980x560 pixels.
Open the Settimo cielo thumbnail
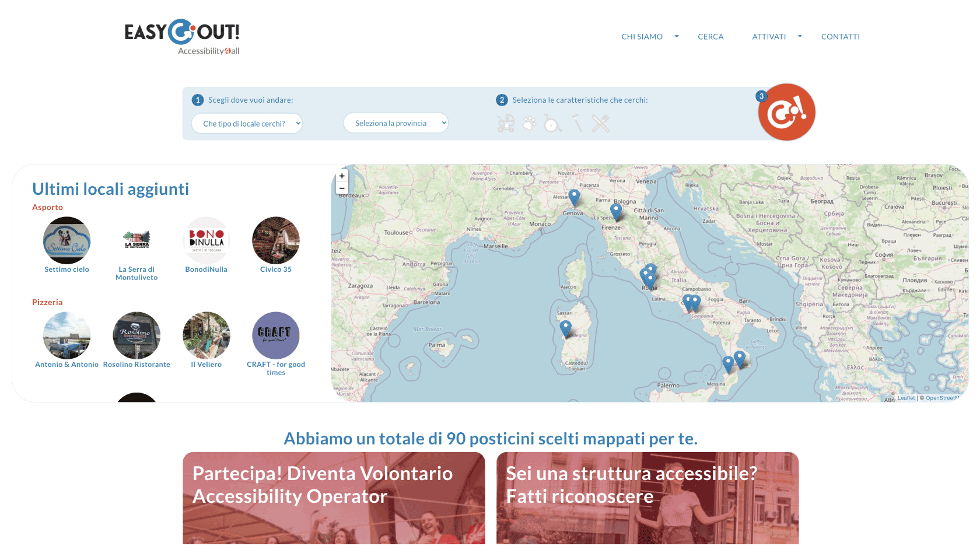(x=67, y=240)
